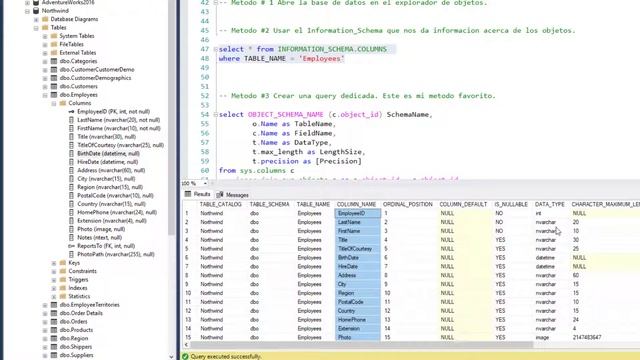Click the dbo.Region table icon

(x=54, y=338)
